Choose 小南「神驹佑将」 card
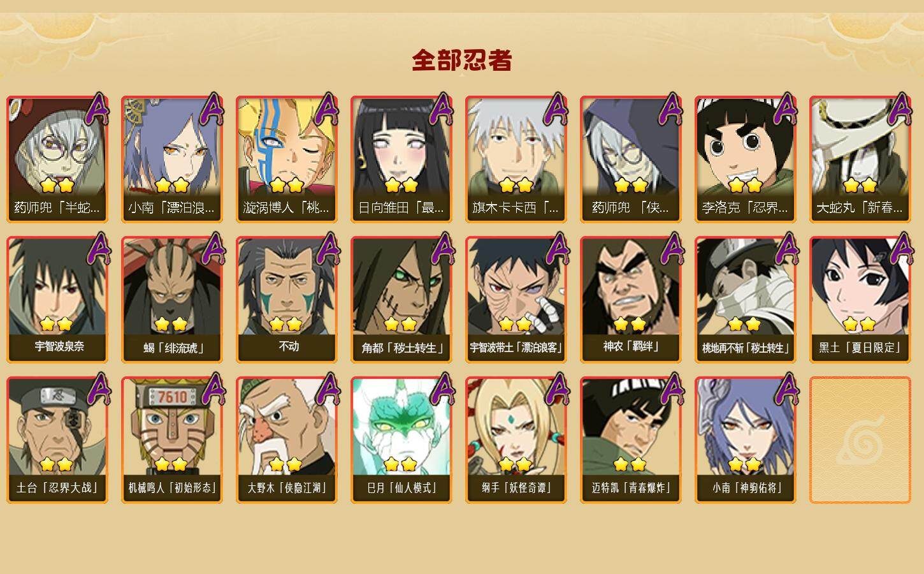Image resolution: width=924 pixels, height=574 pixels. coord(746,439)
